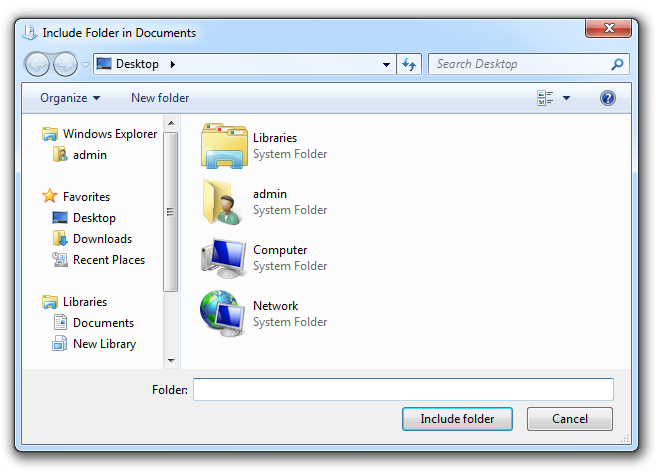
Task: Click the Windows Explorer folder icon
Action: (50, 134)
